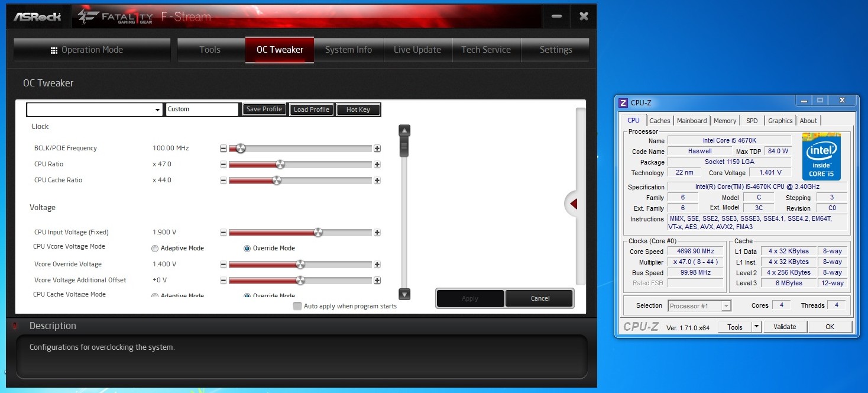Decrease BCLK/PCIE Frequency with minus icon
Screen dimensions: 868x393
pos(224,149)
